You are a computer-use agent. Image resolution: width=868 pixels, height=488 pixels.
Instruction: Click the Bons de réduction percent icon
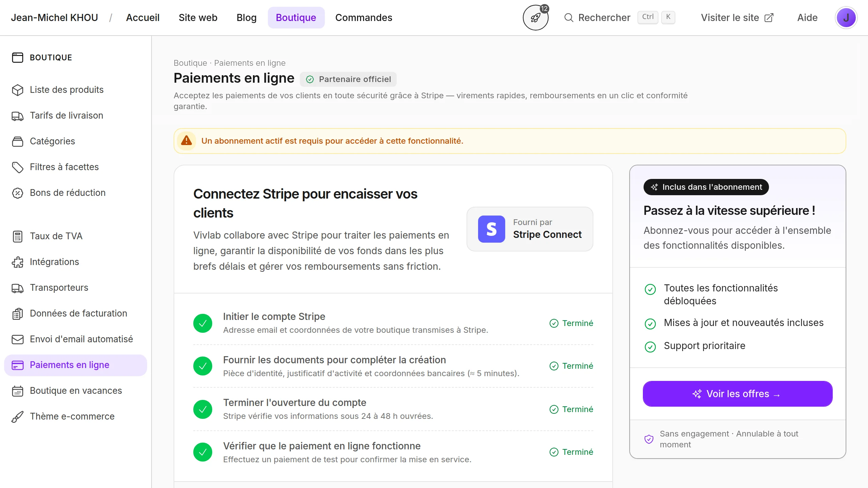(18, 193)
